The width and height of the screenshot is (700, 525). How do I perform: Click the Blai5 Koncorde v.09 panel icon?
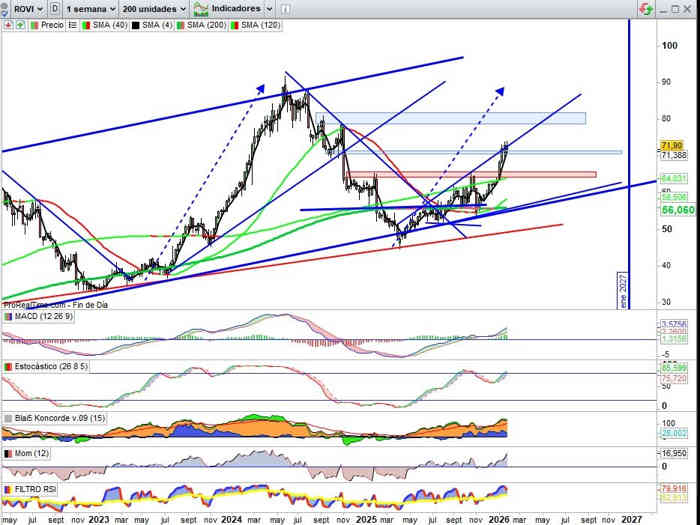click(8, 418)
